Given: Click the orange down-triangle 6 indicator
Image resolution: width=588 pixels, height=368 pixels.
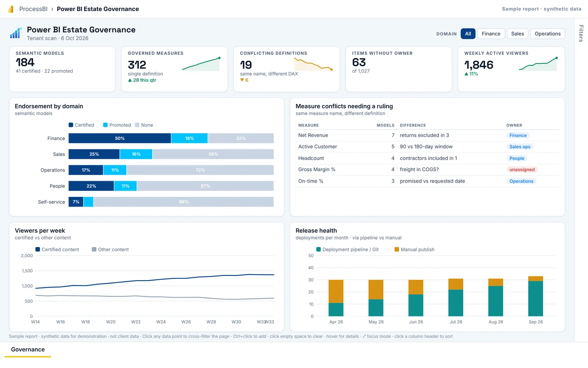Looking at the screenshot, I should 244,80.
